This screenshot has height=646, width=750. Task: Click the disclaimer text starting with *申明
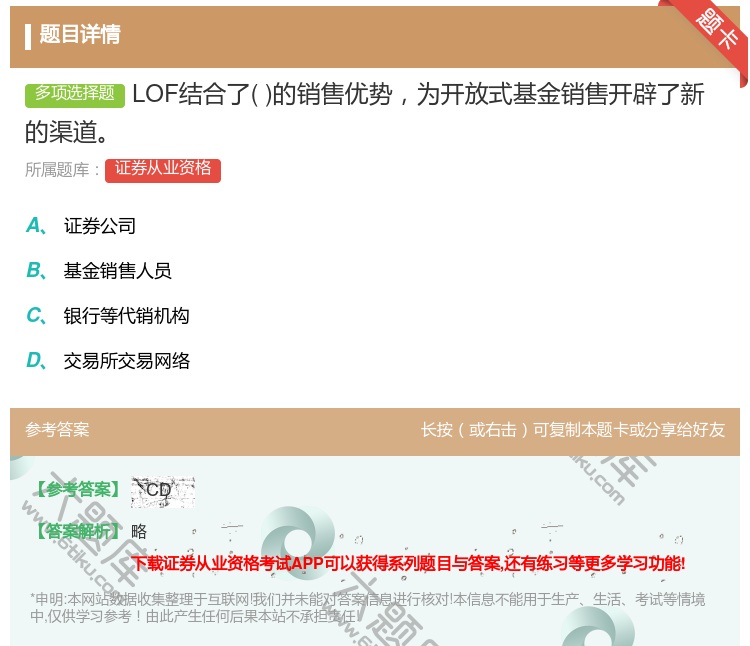click(x=367, y=607)
